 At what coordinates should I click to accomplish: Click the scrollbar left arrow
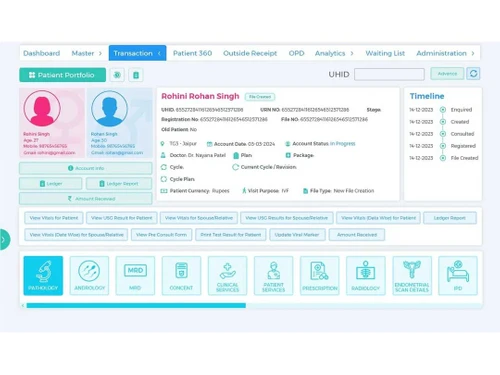pos(23,305)
